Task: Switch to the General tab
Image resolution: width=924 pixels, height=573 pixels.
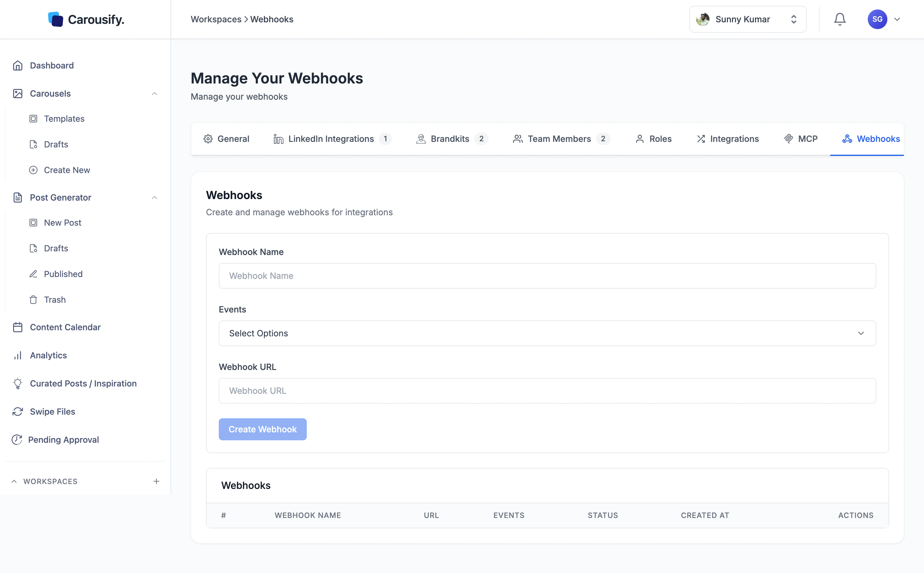Action: pos(226,139)
